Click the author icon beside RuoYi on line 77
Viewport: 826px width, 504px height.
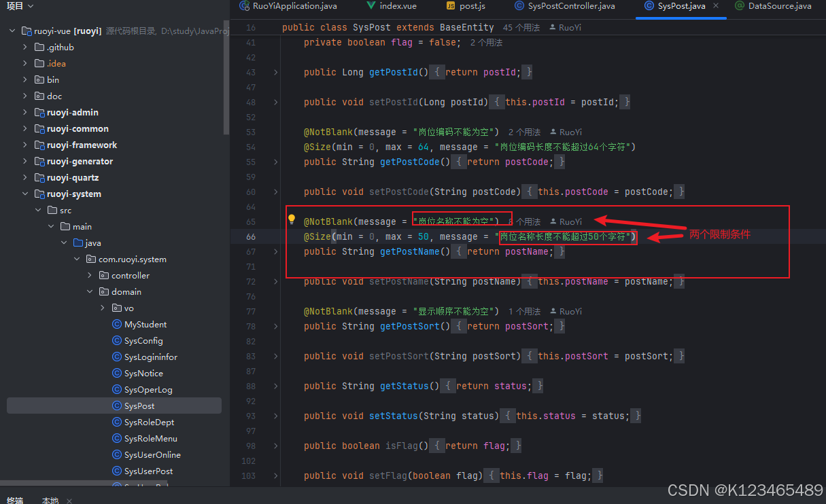tap(553, 311)
